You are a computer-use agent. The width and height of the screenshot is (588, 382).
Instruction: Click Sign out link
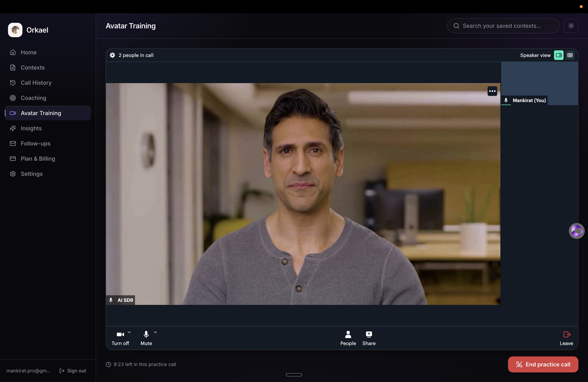coord(73,371)
